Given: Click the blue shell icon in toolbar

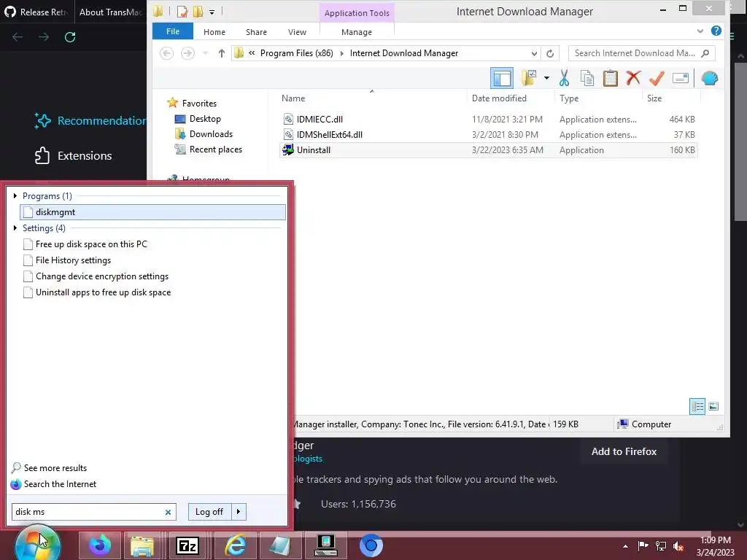Looking at the screenshot, I should tap(709, 78).
